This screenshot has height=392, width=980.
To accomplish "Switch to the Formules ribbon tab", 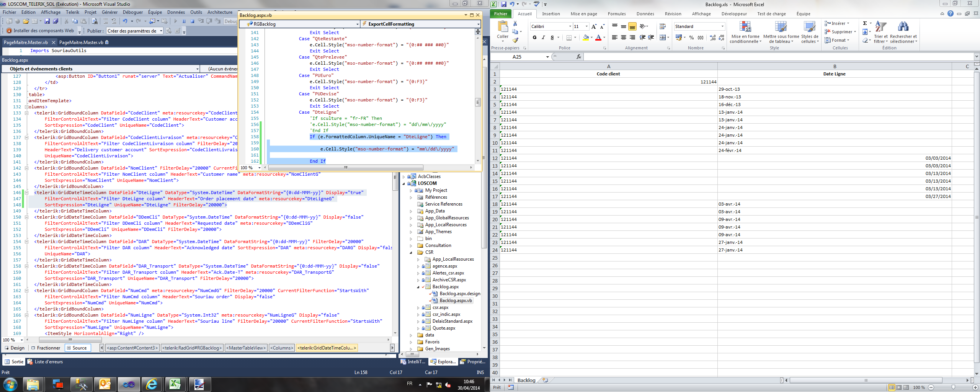I will pos(616,14).
